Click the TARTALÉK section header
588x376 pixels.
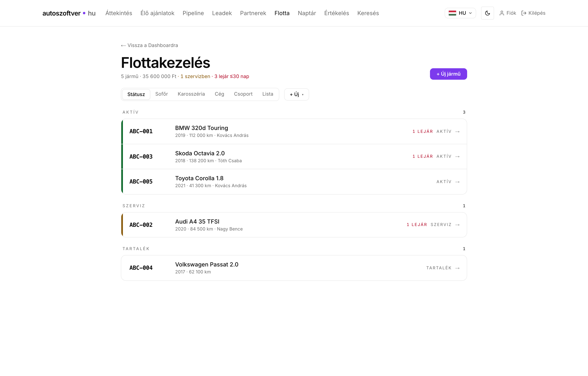point(136,249)
